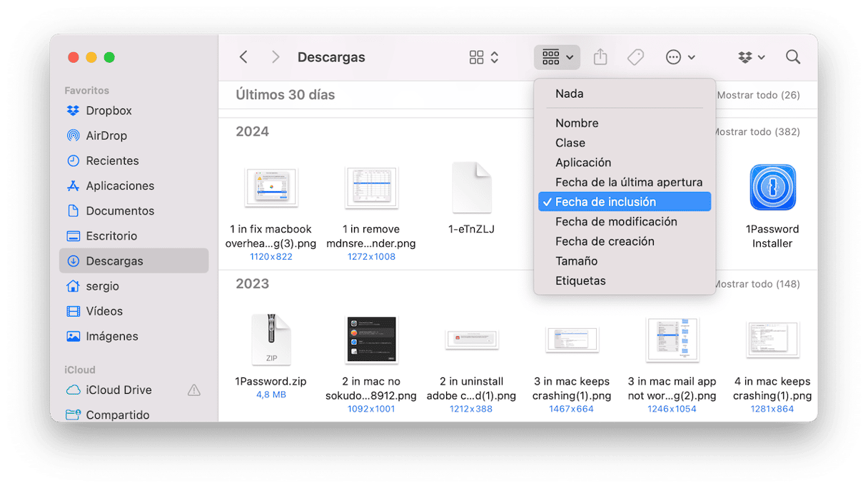Open the icon view switcher dropdown
The image size is (868, 488).
[484, 57]
